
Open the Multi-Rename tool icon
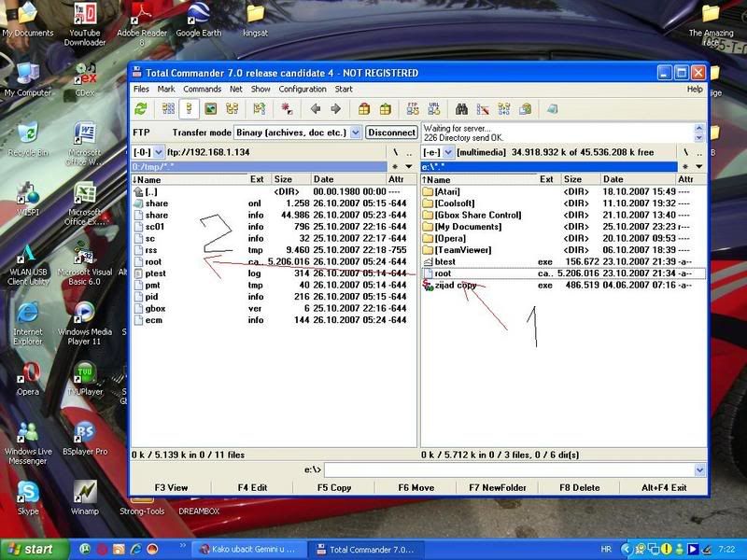tap(483, 109)
